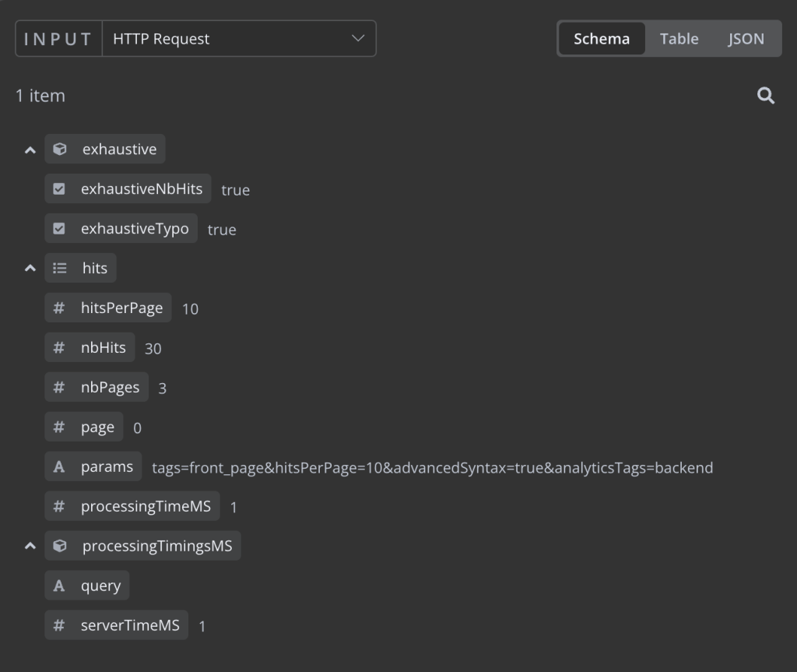
Task: Switch to the JSON view
Action: point(745,38)
